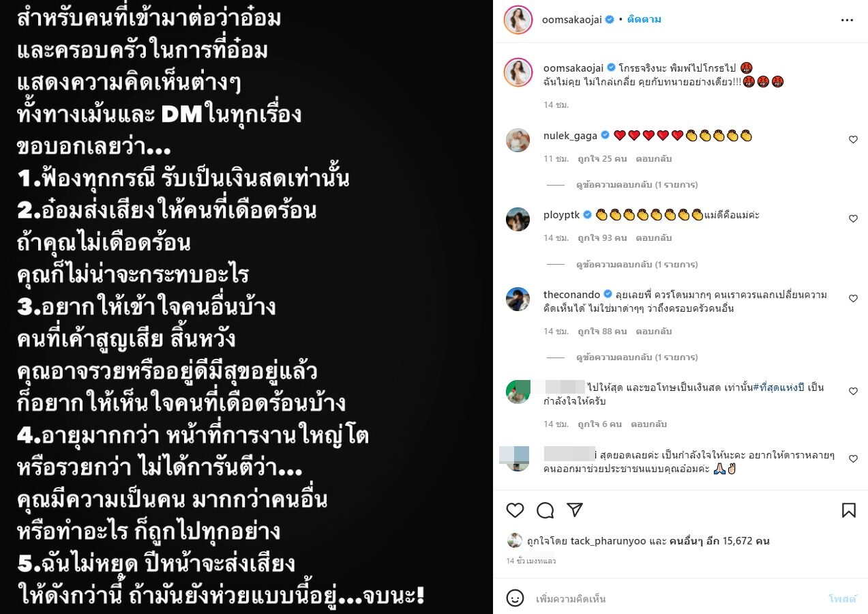This screenshot has width=868, height=614.
Task: Open the emoji picker in the comment box
Action: [x=515, y=598]
